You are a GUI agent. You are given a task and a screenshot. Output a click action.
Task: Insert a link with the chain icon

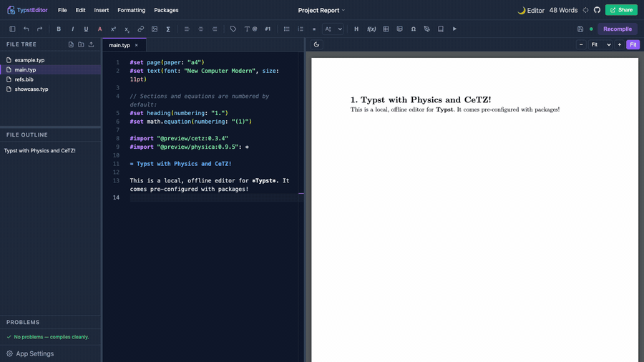point(141,29)
